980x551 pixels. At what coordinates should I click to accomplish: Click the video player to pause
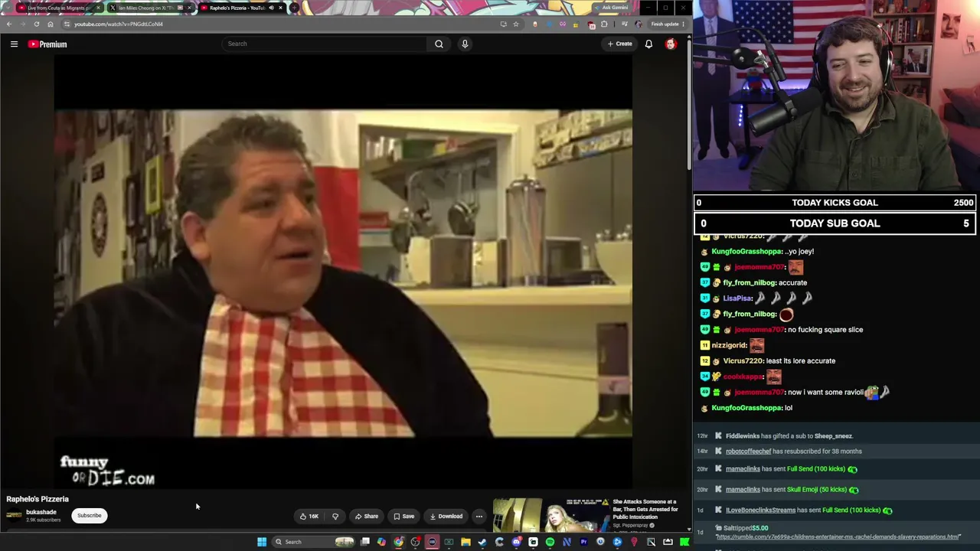(343, 273)
